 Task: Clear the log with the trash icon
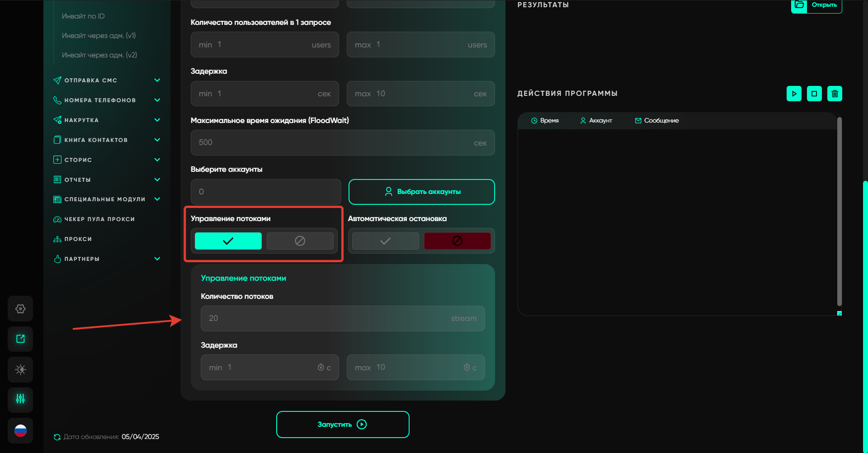[x=835, y=94]
